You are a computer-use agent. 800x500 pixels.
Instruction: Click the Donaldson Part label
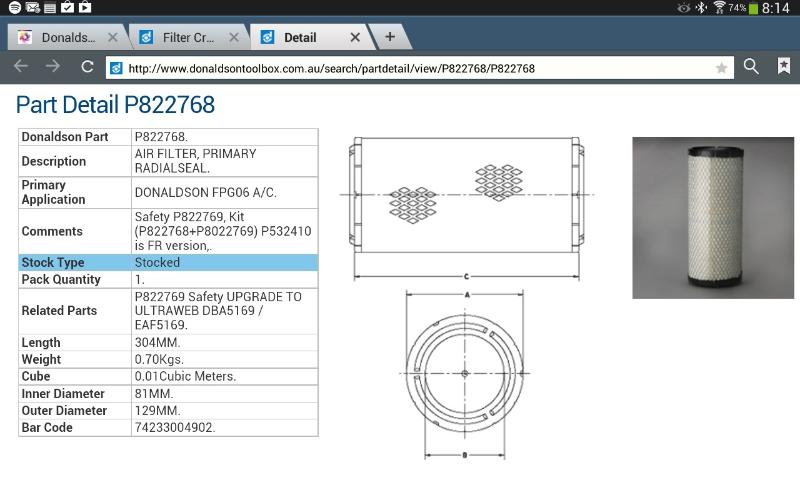65,137
